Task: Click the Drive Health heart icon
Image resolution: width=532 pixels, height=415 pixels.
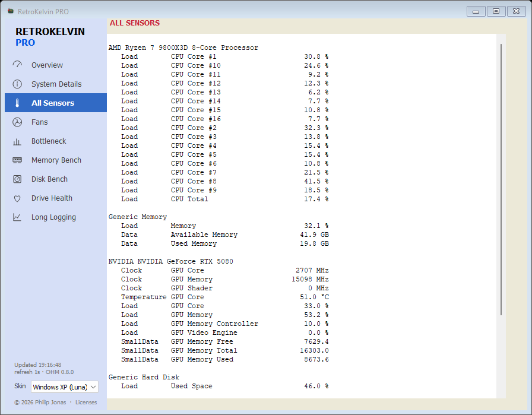Action: point(17,198)
